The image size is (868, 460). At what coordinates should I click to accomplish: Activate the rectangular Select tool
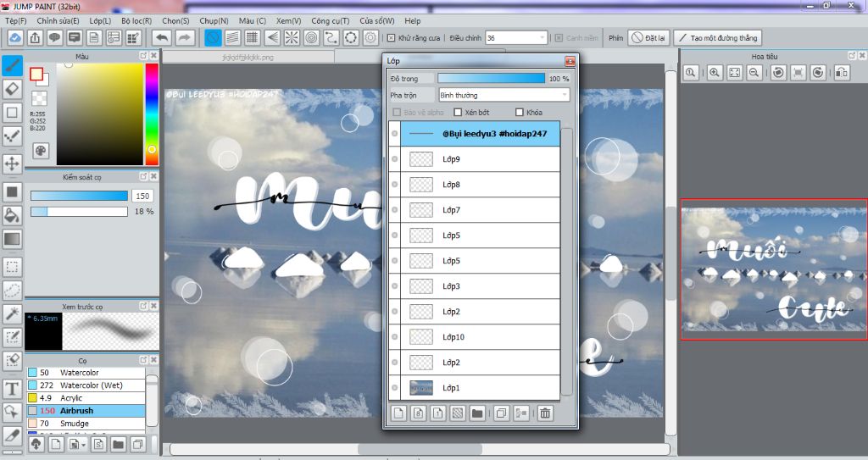tap(12, 267)
